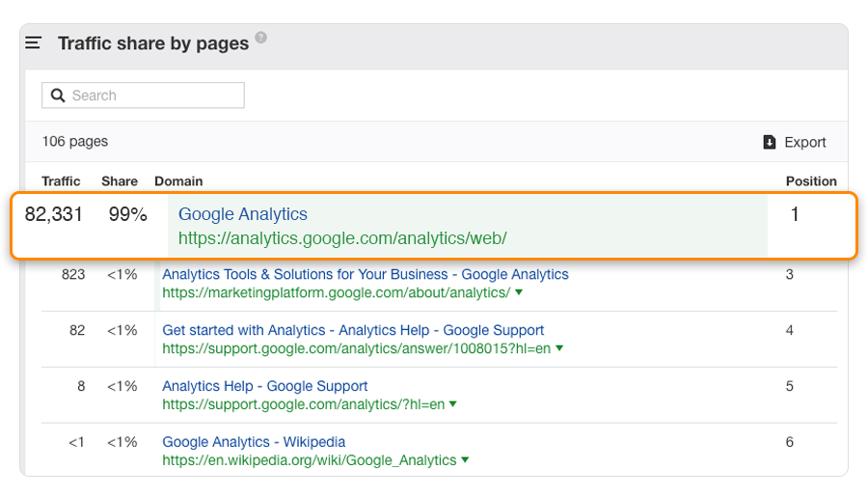
Task: Click the Traffic share by pages title
Action: (153, 43)
